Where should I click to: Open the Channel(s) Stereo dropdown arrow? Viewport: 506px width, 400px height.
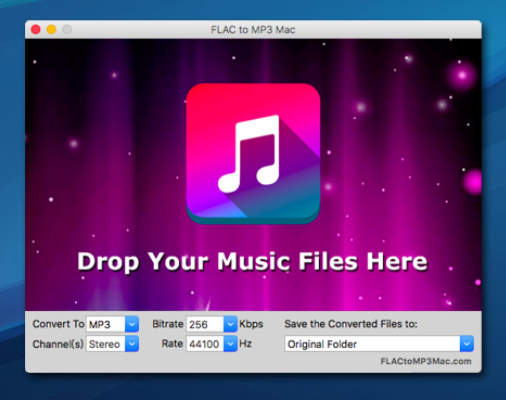pyautogui.click(x=132, y=344)
